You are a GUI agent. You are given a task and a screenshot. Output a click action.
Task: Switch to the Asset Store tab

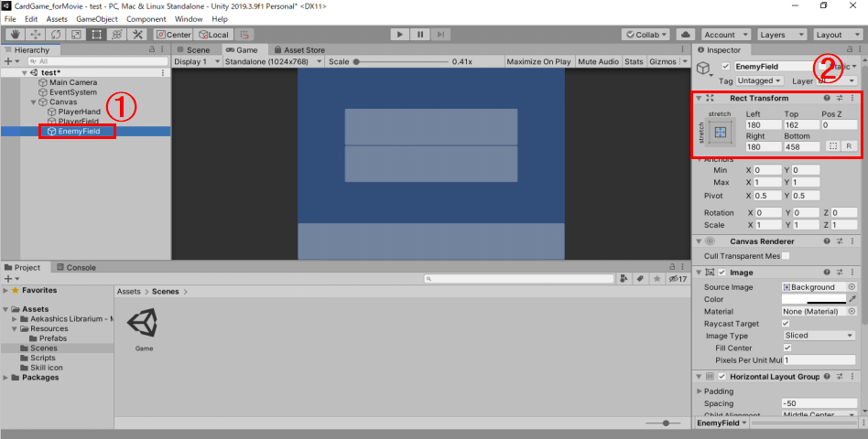click(298, 49)
